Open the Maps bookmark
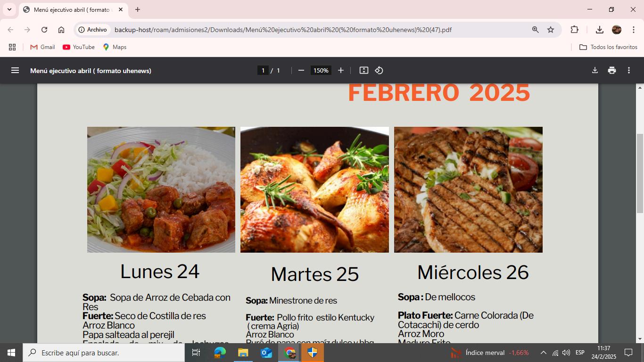The width and height of the screenshot is (644, 362). 115,47
